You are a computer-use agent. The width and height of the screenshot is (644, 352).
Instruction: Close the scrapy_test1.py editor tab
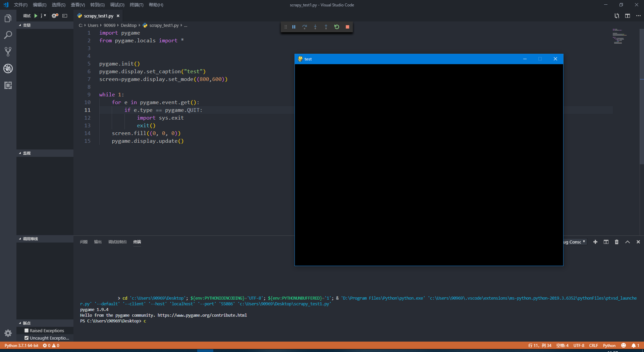(118, 16)
